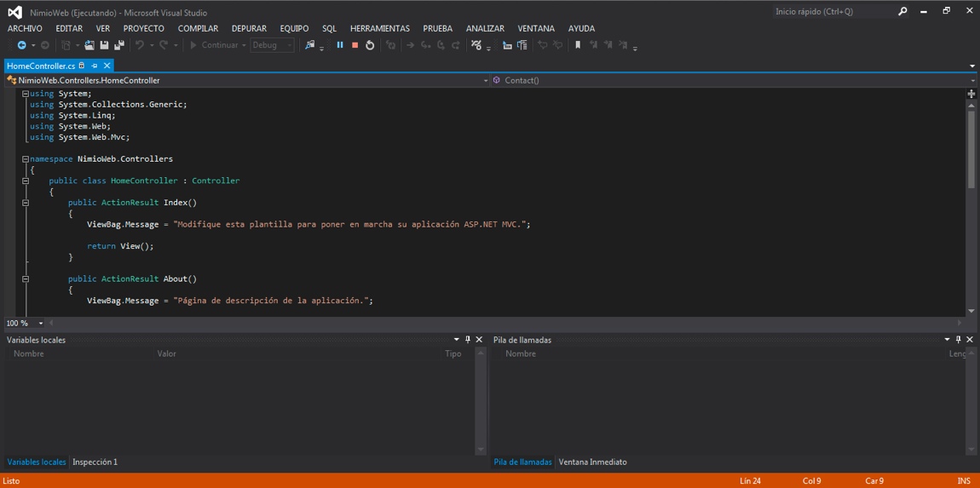Click the Continuar debug button
Image resolution: width=980 pixels, height=488 pixels.
click(x=213, y=45)
